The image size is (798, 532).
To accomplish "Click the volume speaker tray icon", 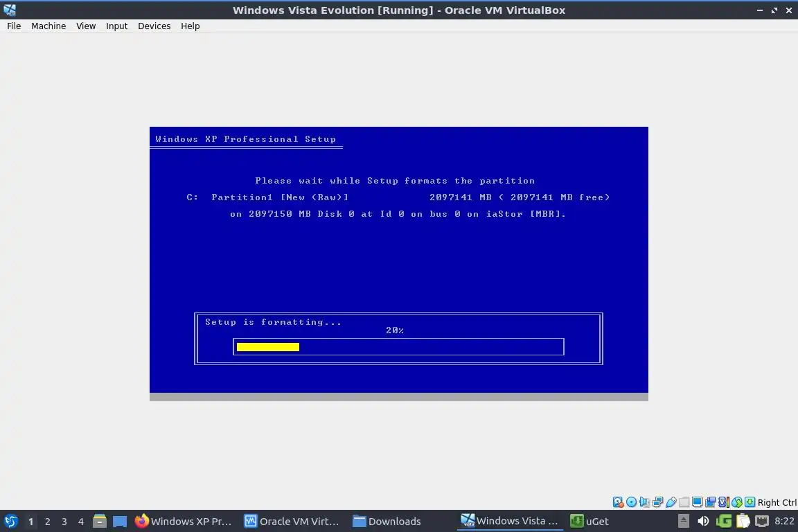I will pos(703,522).
